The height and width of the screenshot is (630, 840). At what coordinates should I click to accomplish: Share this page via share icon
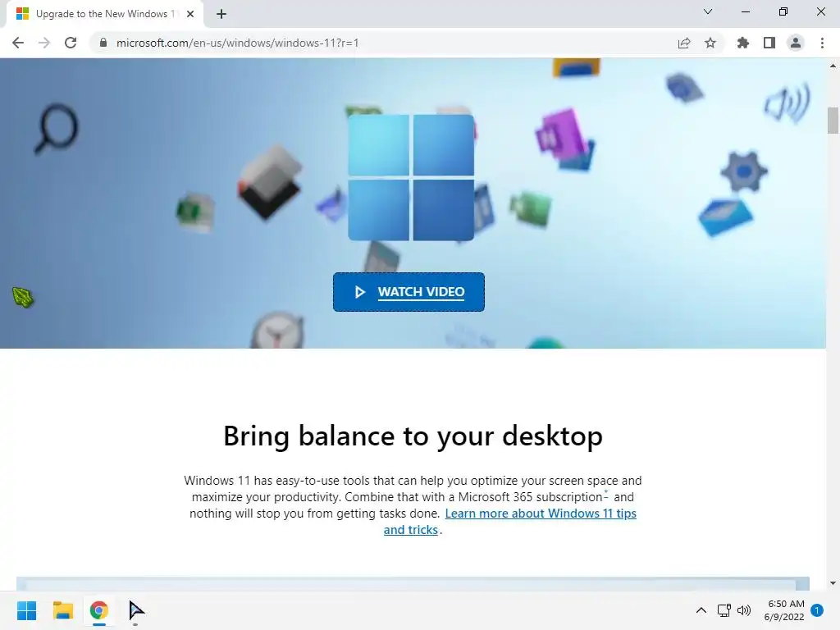[684, 43]
